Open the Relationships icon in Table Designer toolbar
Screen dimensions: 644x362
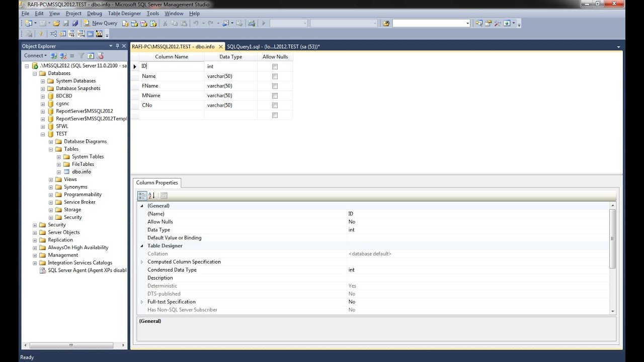(x=53, y=34)
